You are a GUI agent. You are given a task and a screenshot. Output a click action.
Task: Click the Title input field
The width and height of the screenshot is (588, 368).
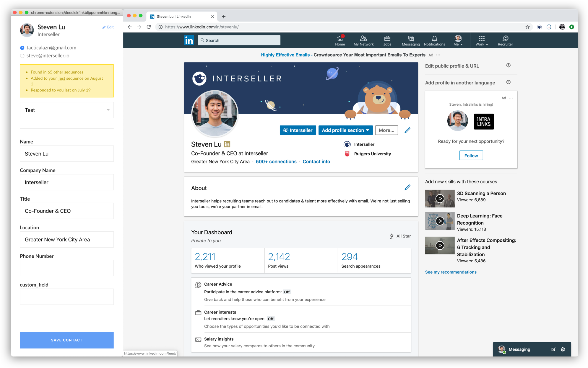click(x=67, y=211)
